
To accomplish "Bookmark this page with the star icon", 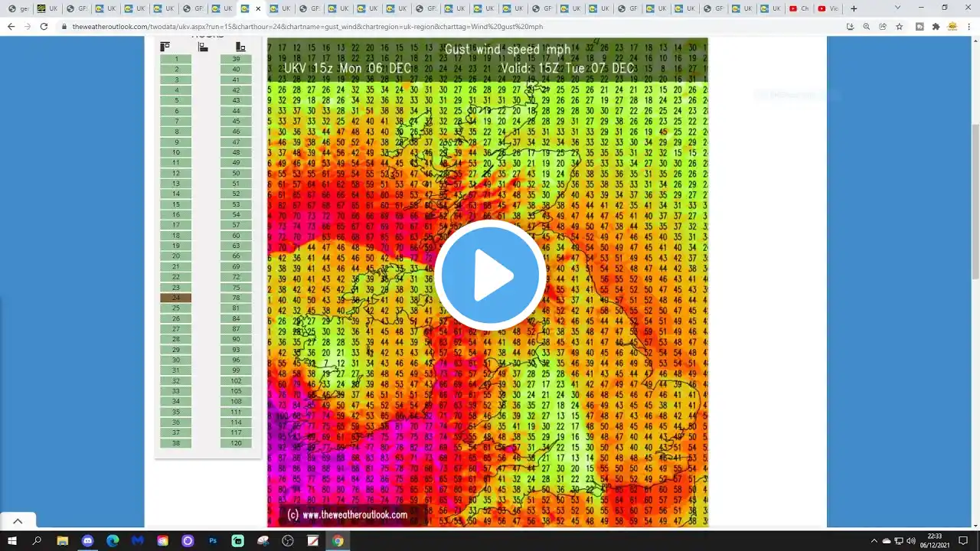I will point(900,26).
